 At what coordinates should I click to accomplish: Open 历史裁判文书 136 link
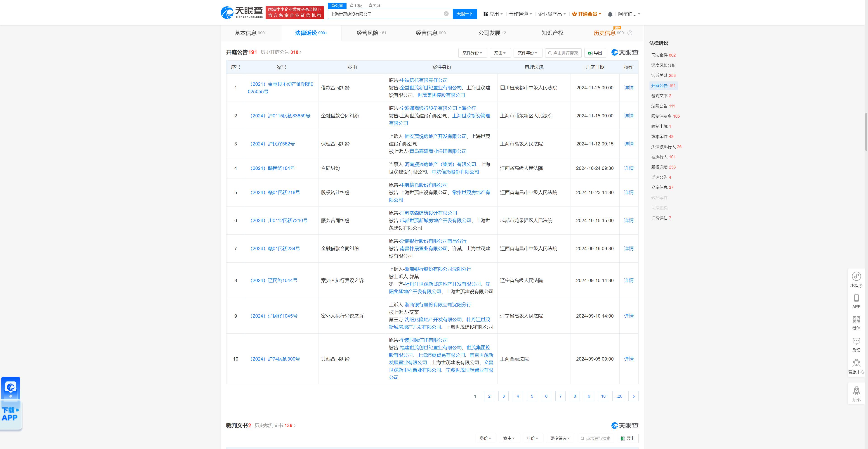275,425
